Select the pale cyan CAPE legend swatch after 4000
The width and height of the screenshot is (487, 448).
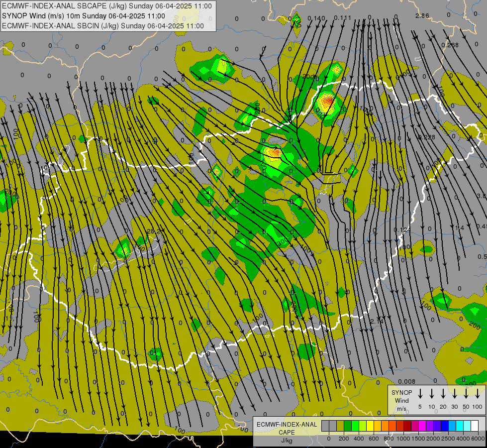coord(467,426)
